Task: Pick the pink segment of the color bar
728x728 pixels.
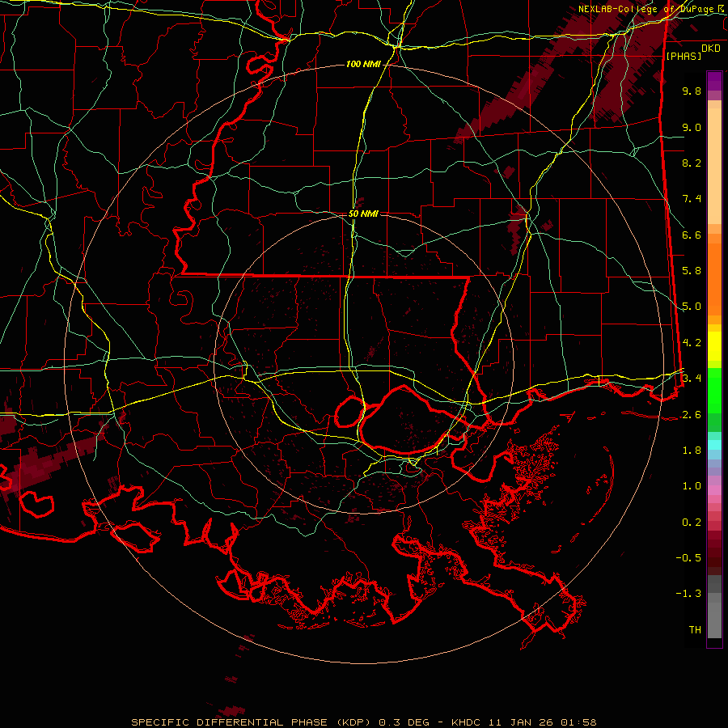Action: coord(714,490)
